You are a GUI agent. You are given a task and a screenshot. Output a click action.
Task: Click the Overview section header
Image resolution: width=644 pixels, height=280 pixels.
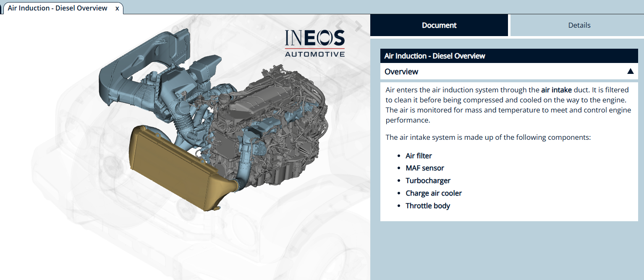pos(401,71)
